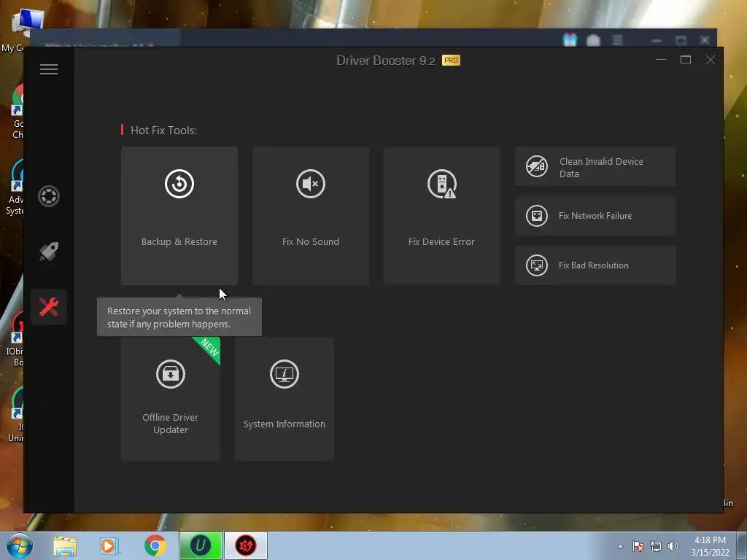The width and height of the screenshot is (747, 560).
Task: Click the System Information monitor icon
Action: [x=285, y=374]
